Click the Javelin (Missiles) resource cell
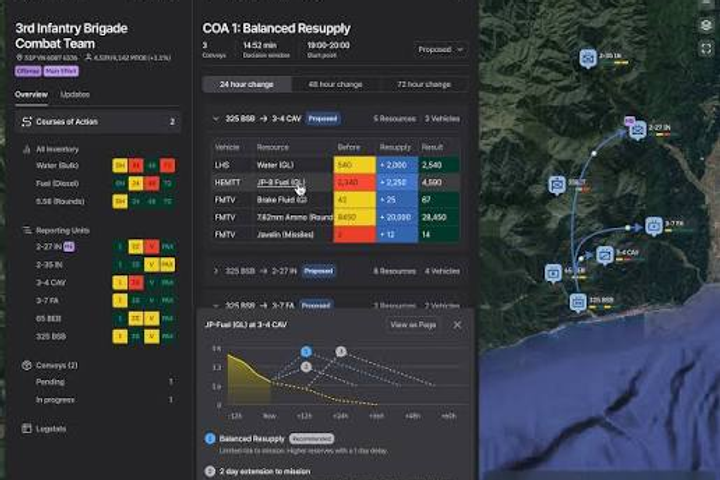Image resolution: width=720 pixels, height=480 pixels. 293,235
